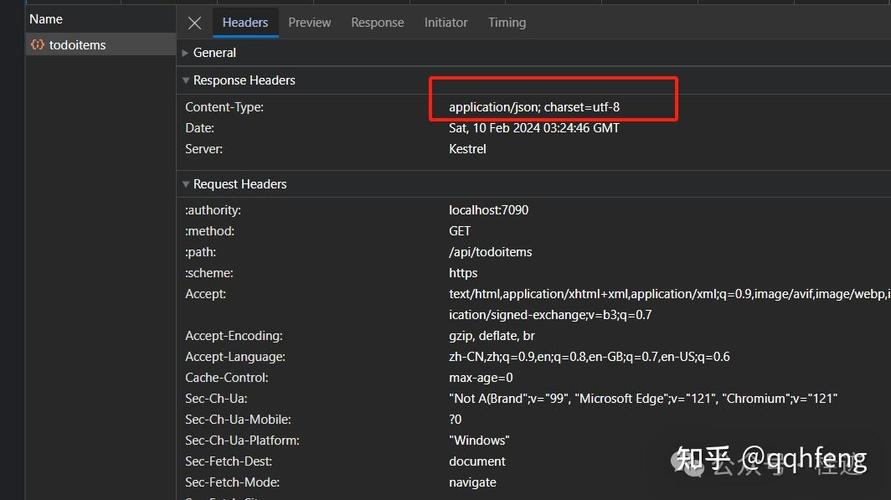The height and width of the screenshot is (500, 891).
Task: Click the Sec-Ch-Ua: header name
Action: [x=216, y=399]
